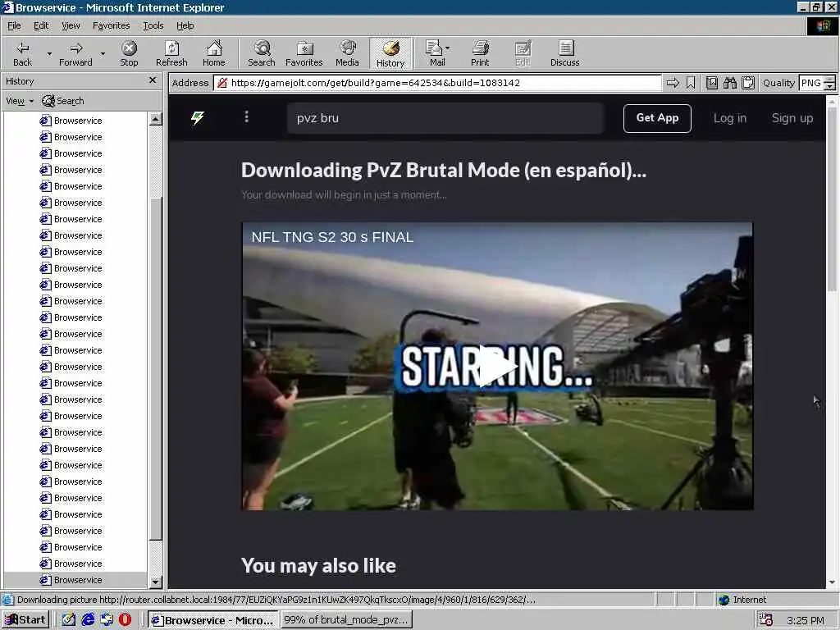Screen dimensions: 840x630
Task: Refresh the current page
Action: click(171, 53)
